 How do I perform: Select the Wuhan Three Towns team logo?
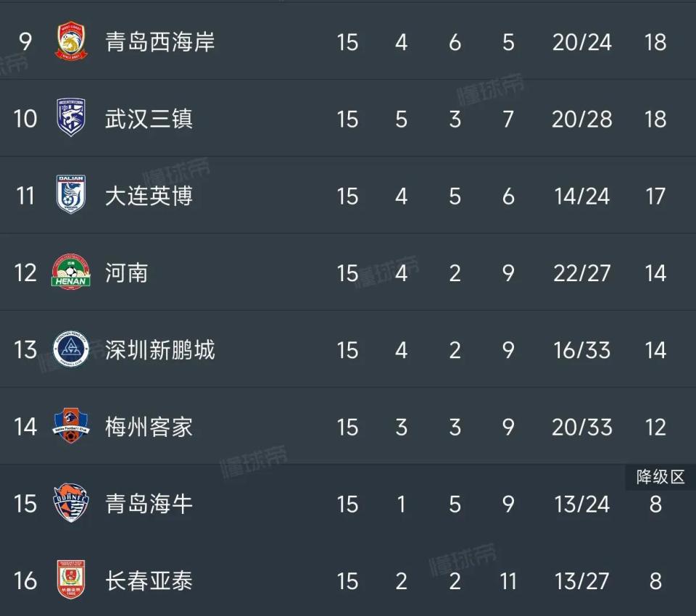[x=71, y=117]
